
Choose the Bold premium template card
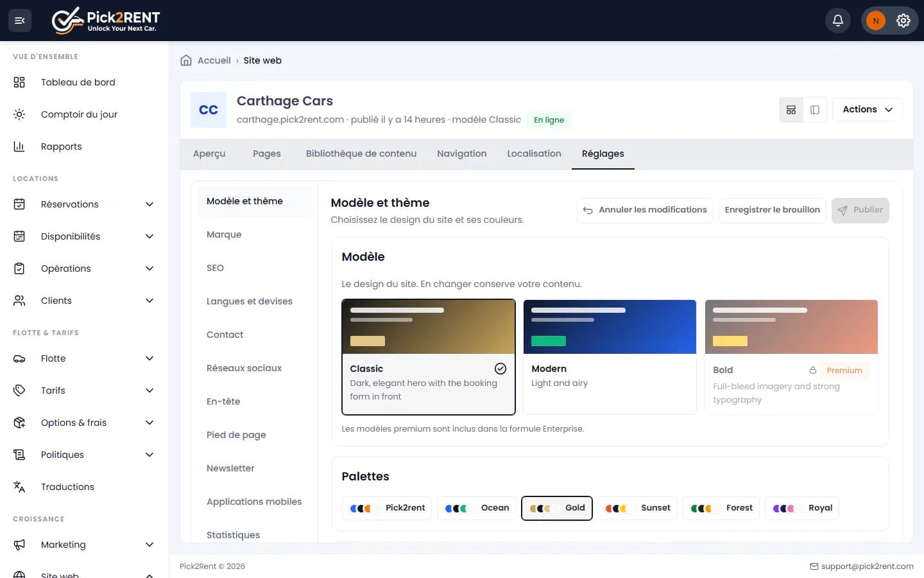(791, 357)
